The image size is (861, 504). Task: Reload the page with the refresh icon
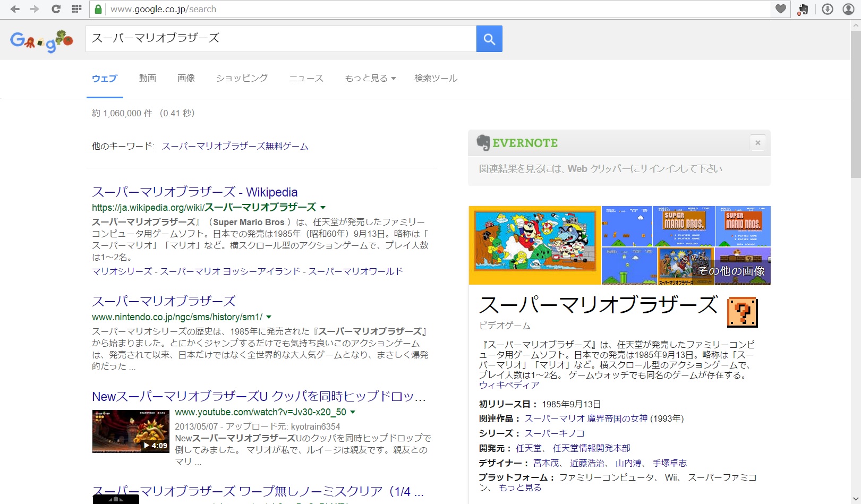56,9
